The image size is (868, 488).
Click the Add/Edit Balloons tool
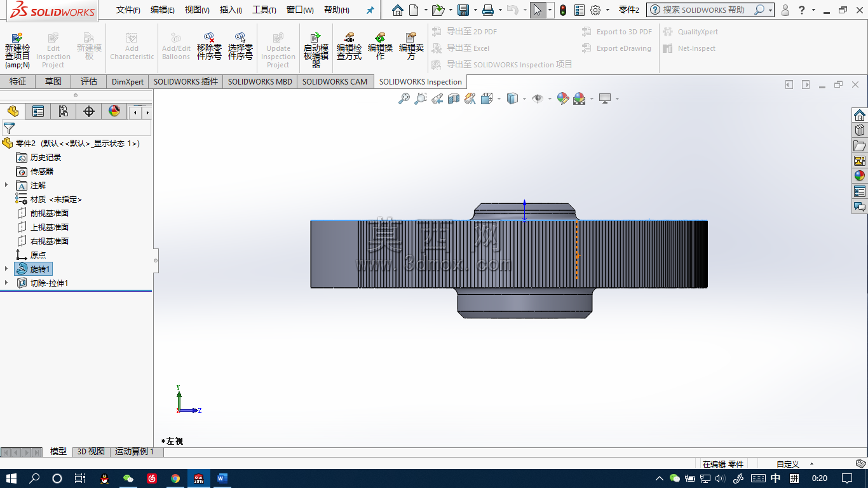point(176,46)
